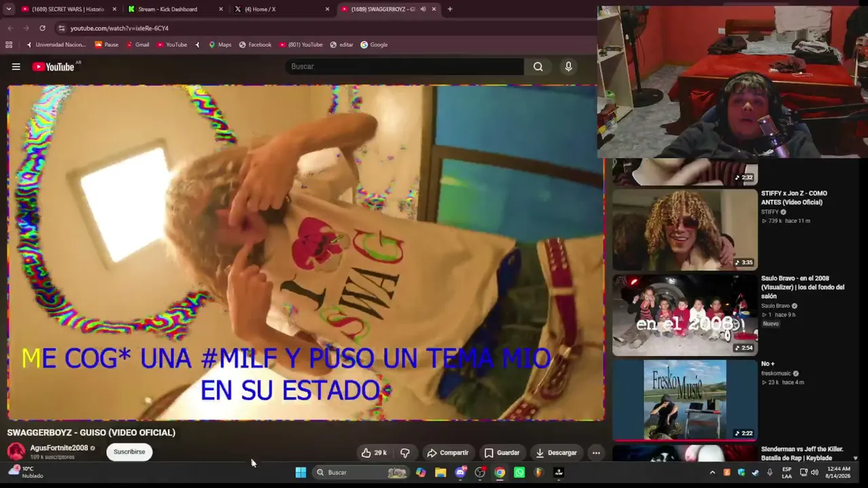Open File Explorer from the taskbar
The image size is (868, 488).
coord(441,472)
